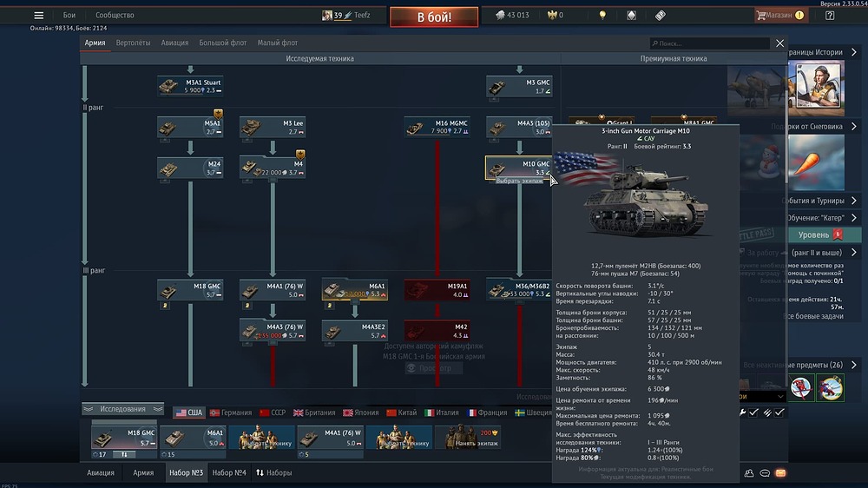Select the M5A1 tank card

(x=190, y=128)
